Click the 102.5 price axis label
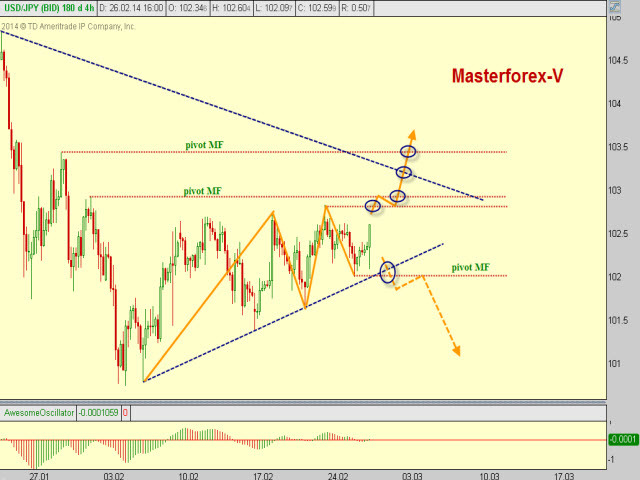The height and width of the screenshot is (480, 640). tap(617, 233)
